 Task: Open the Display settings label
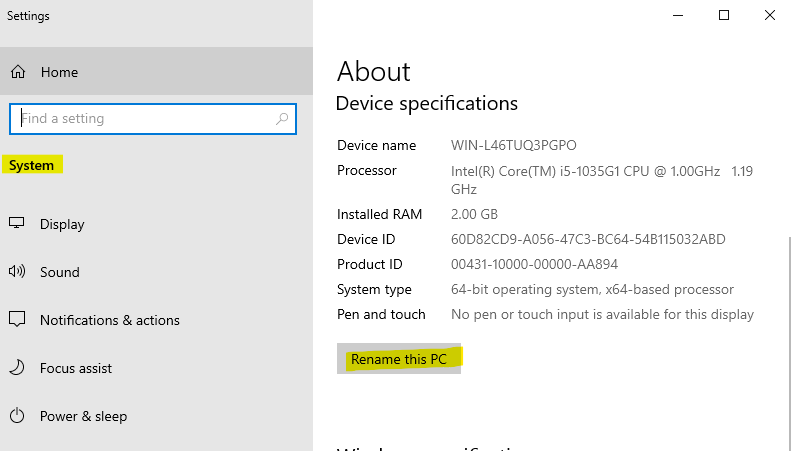pos(62,224)
